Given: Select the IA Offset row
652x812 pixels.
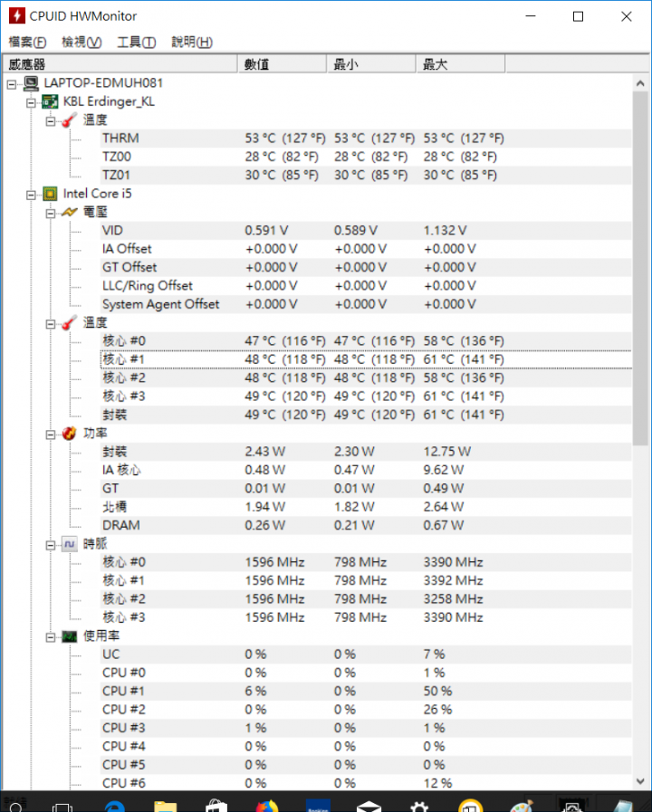Looking at the screenshot, I should coord(366,249).
